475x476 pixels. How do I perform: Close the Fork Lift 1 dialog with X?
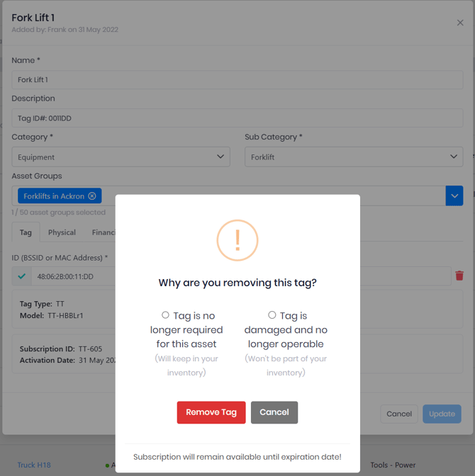[460, 23]
